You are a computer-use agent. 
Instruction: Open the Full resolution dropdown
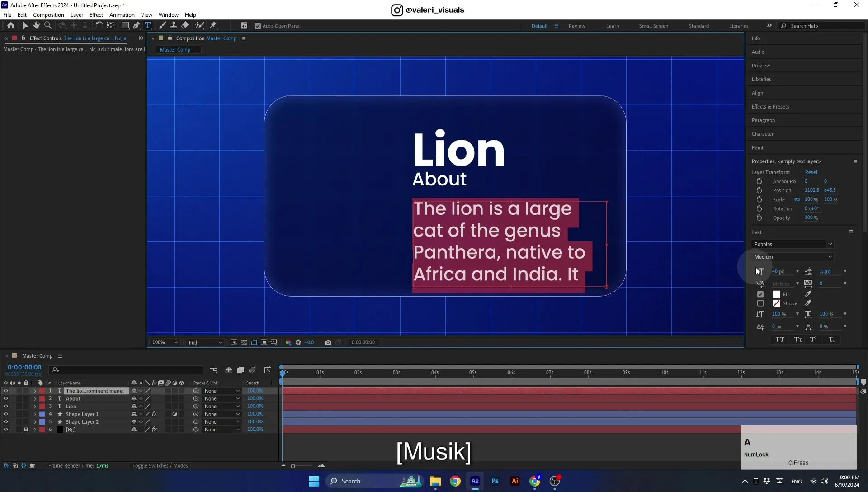click(205, 342)
